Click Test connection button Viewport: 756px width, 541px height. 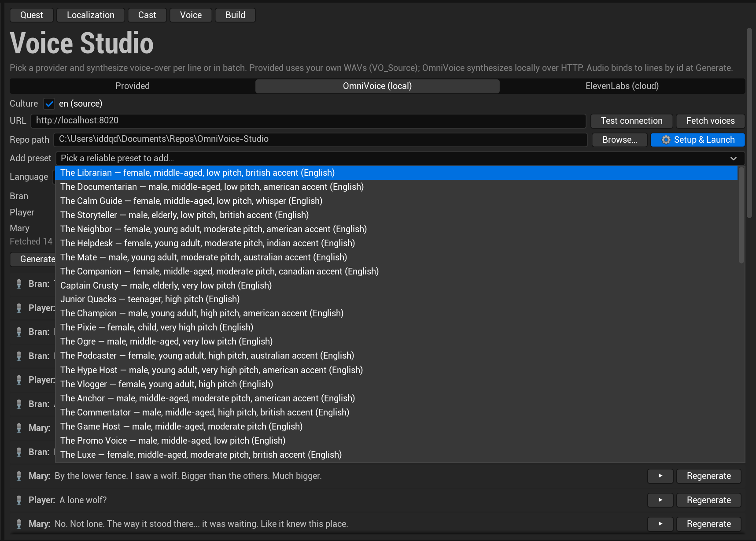click(632, 121)
